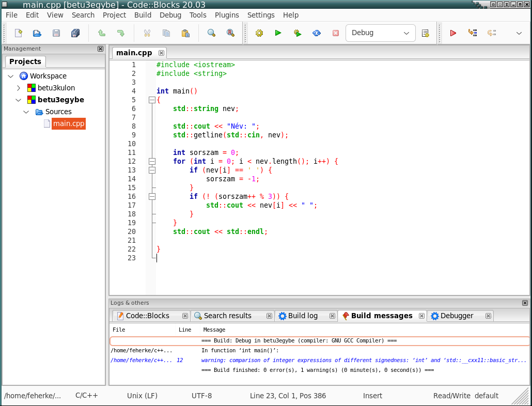
Task: Open the View menu
Action: coord(55,15)
